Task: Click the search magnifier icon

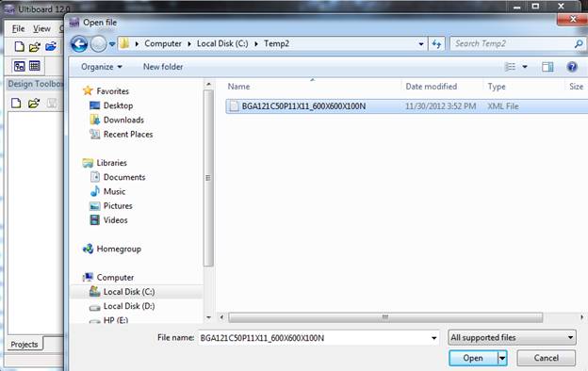Action: tap(579, 44)
